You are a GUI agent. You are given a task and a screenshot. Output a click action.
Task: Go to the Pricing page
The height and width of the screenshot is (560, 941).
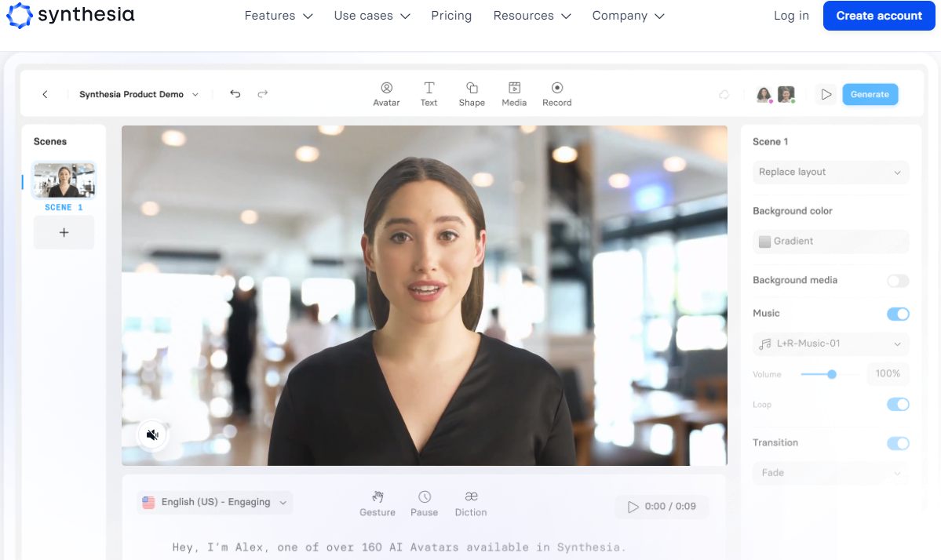click(451, 16)
